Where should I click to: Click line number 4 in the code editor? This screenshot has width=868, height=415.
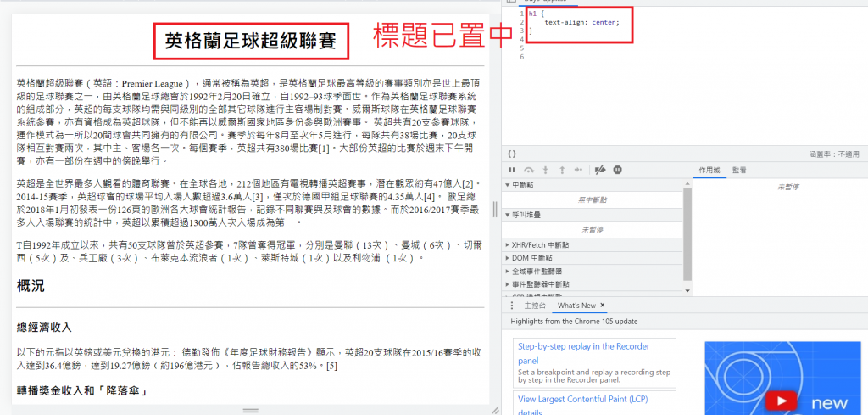[521, 40]
